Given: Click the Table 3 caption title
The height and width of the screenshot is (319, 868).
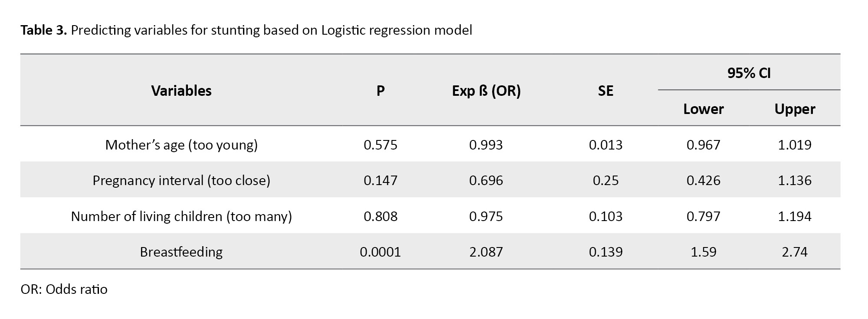Looking at the screenshot, I should 246,30.
